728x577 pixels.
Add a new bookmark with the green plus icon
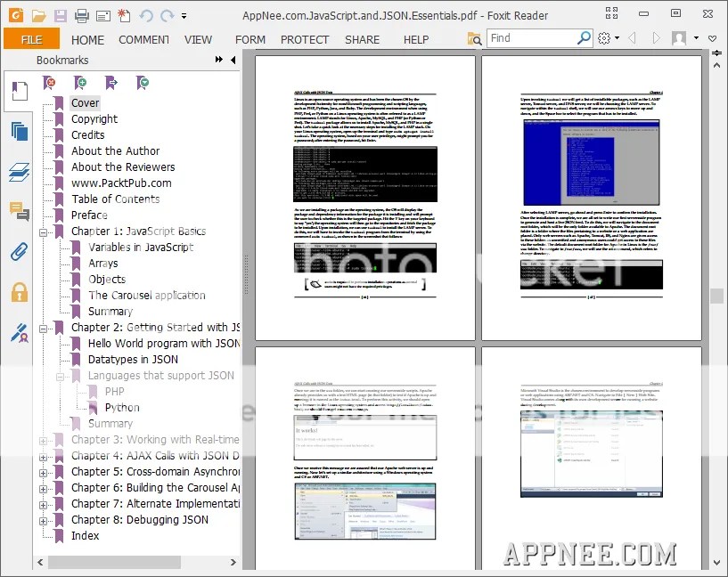80,82
